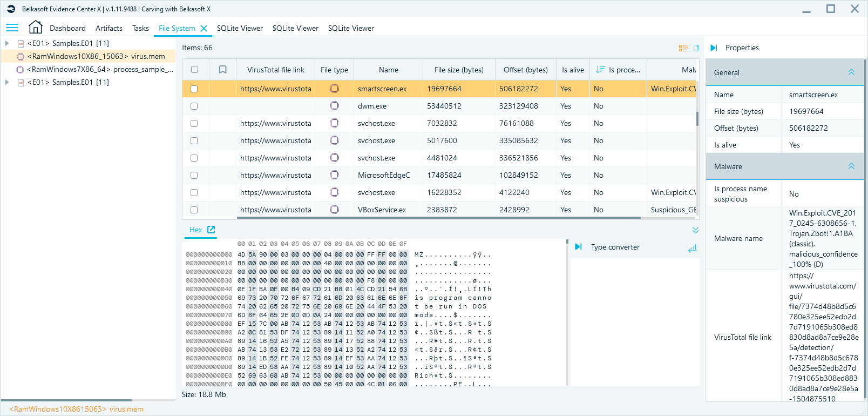This screenshot has height=416, width=868.
Task: Click the memory icon beside RamWindows7X86_64
Action: click(x=21, y=70)
